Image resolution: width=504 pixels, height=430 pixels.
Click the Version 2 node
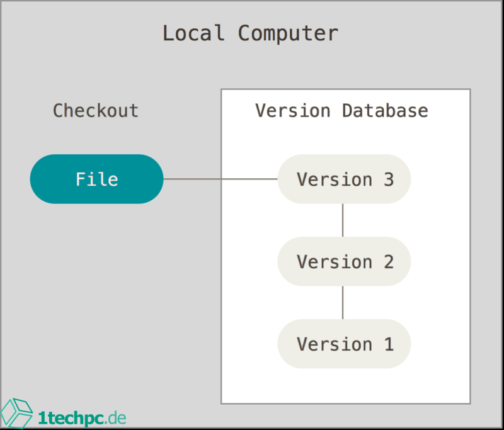click(344, 261)
